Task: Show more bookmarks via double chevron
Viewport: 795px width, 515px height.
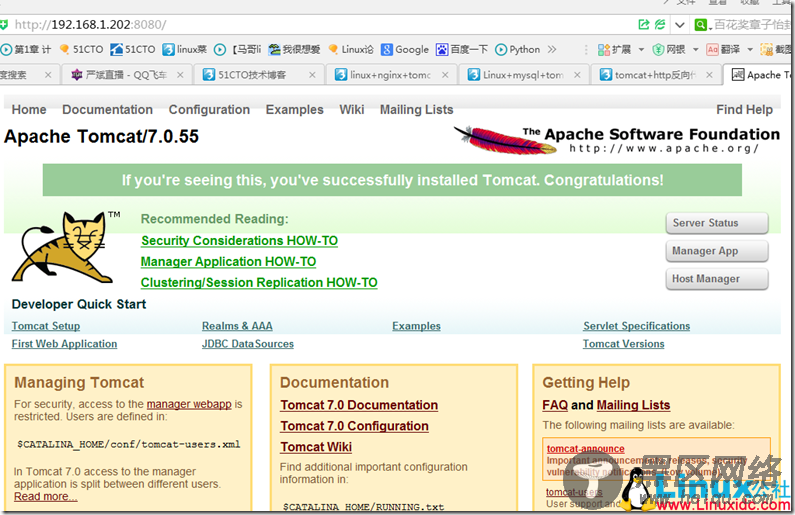Action: tap(552, 49)
